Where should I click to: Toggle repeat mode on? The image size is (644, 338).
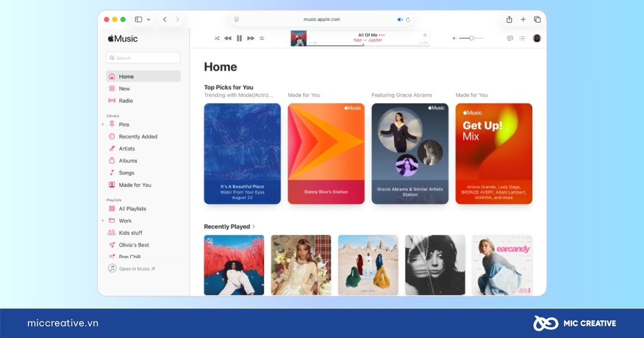262,38
